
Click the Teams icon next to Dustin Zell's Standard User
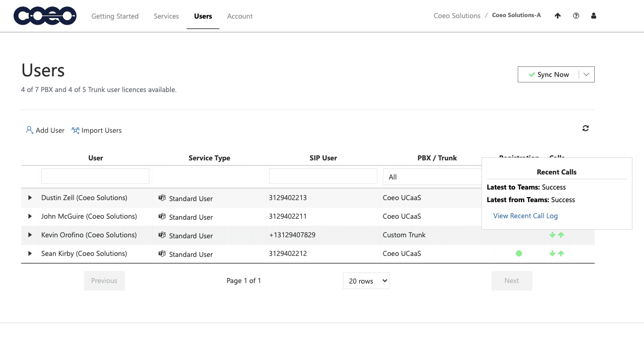tap(162, 198)
